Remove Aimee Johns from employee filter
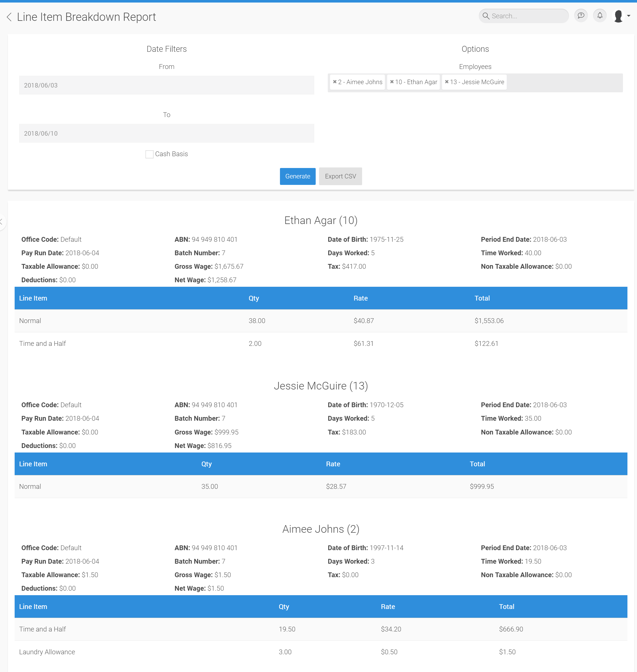 (x=335, y=82)
